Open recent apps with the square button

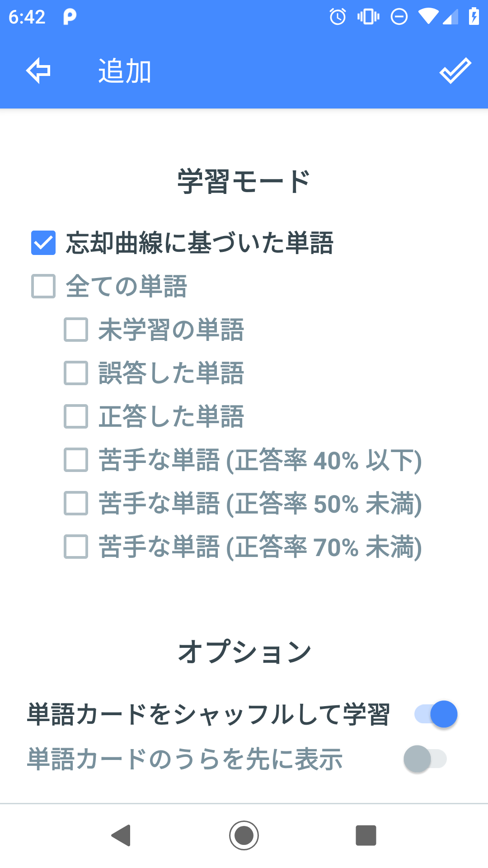pos(366,834)
